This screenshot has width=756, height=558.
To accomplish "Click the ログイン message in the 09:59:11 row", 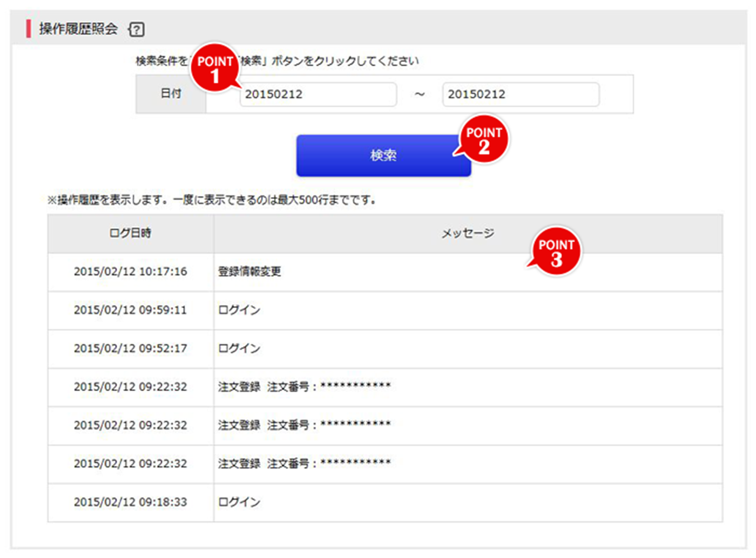I will coord(239,310).
